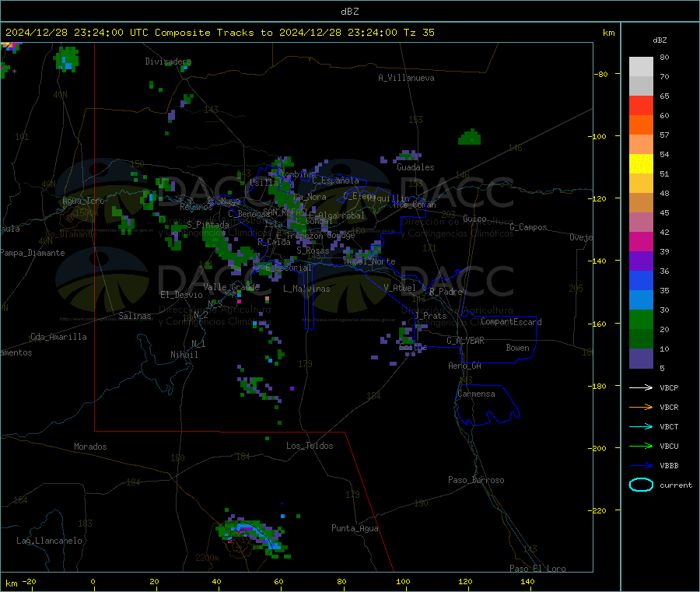Click the 'J_Prats' map label

click(431, 316)
